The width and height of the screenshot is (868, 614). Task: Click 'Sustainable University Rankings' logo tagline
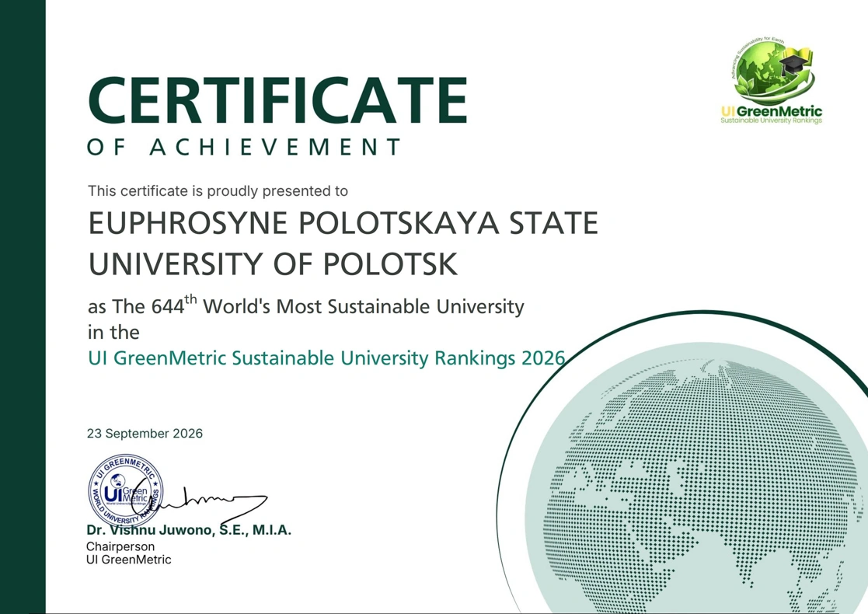(x=771, y=120)
